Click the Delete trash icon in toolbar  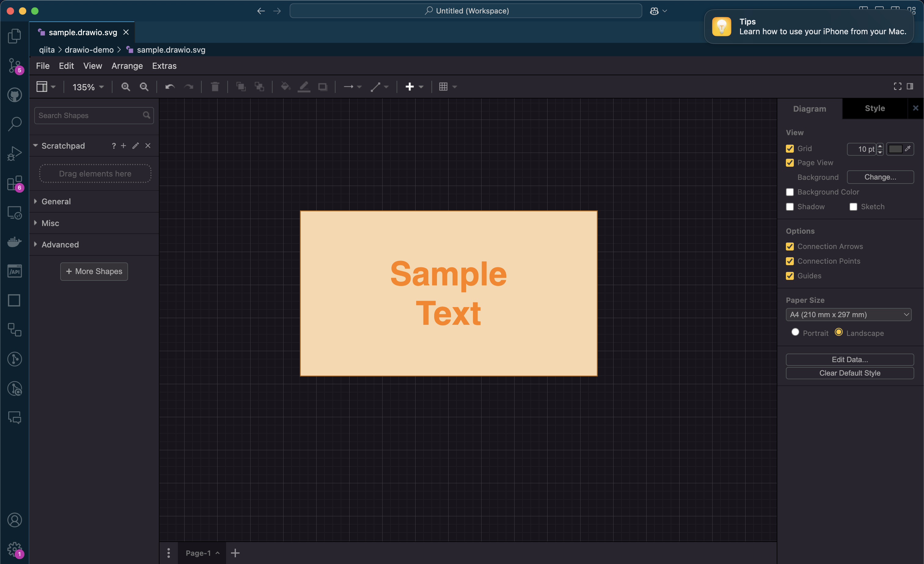point(215,87)
